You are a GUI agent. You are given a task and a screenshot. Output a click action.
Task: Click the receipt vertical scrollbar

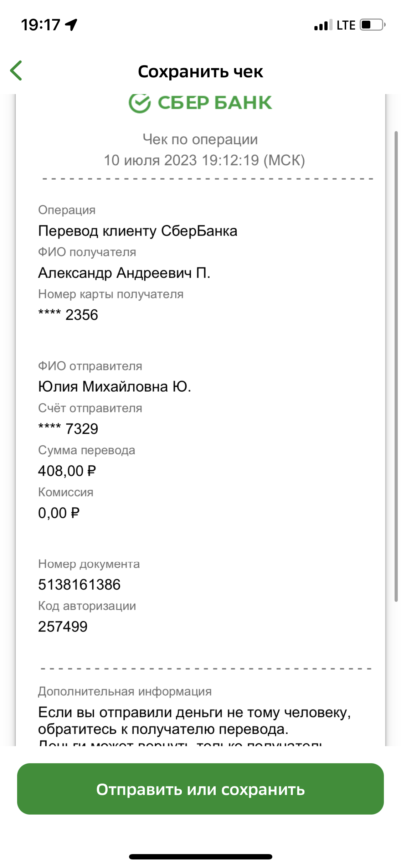point(396,366)
